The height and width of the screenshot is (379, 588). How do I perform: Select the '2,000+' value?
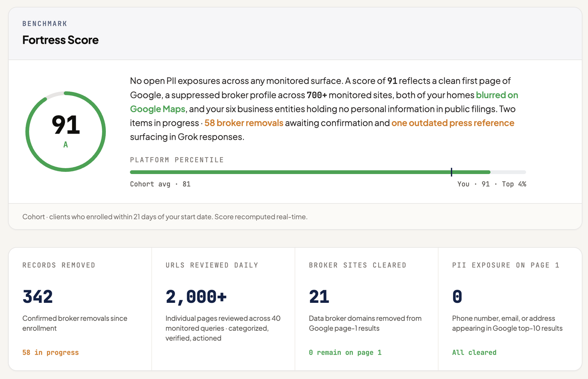pyautogui.click(x=196, y=297)
